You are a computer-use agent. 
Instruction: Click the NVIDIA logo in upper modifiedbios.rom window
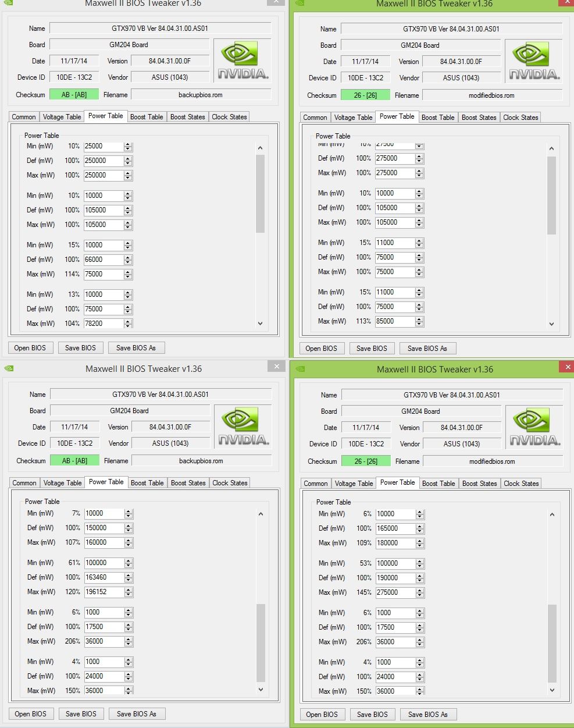[x=534, y=62]
